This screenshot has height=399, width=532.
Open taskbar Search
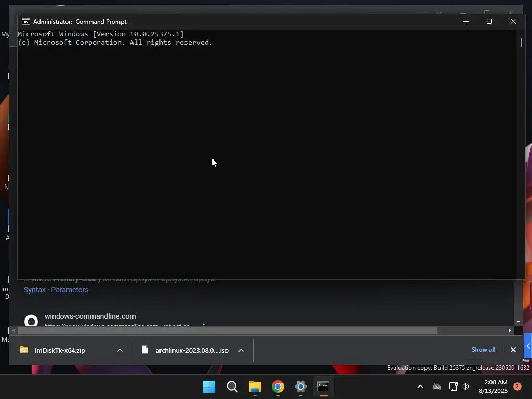[x=232, y=387]
